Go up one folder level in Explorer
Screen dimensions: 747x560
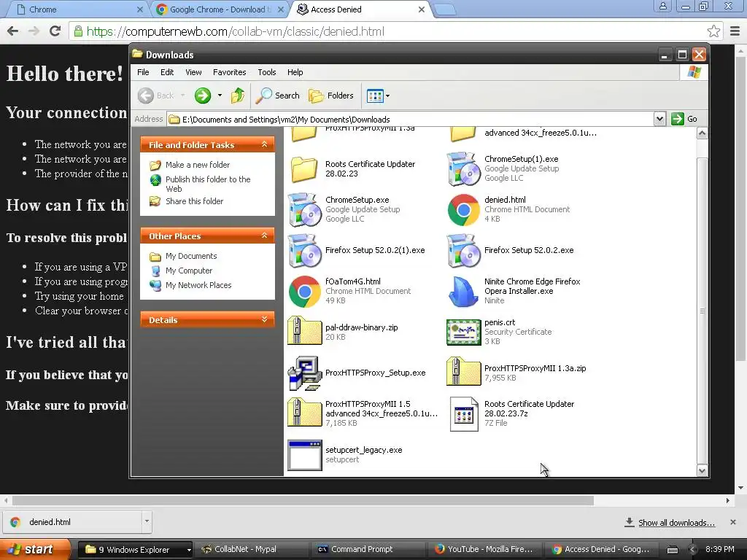238,96
